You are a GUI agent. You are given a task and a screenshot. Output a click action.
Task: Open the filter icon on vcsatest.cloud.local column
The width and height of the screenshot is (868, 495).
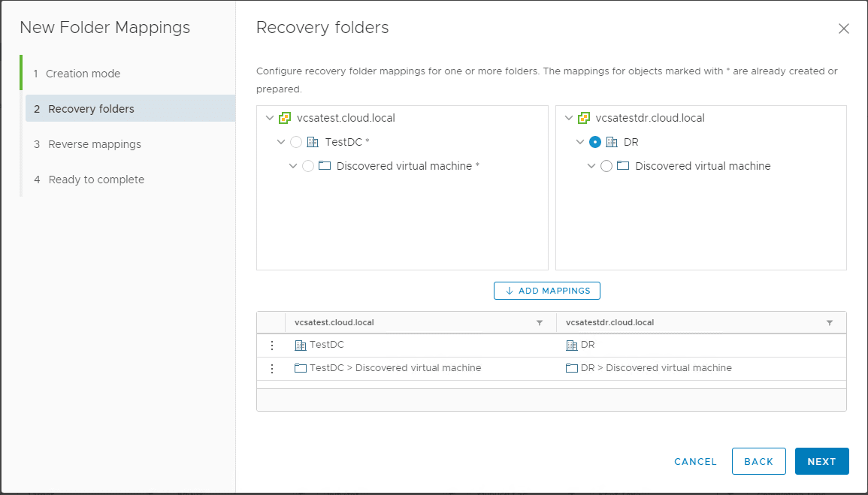pos(539,322)
